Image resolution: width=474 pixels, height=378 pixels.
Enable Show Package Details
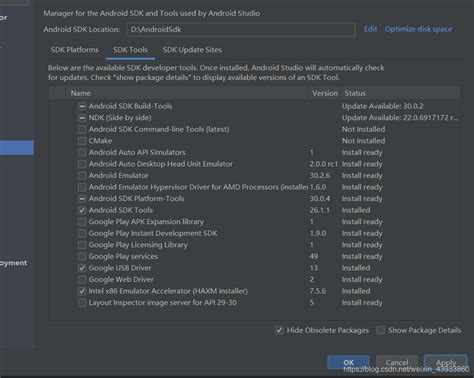380,330
